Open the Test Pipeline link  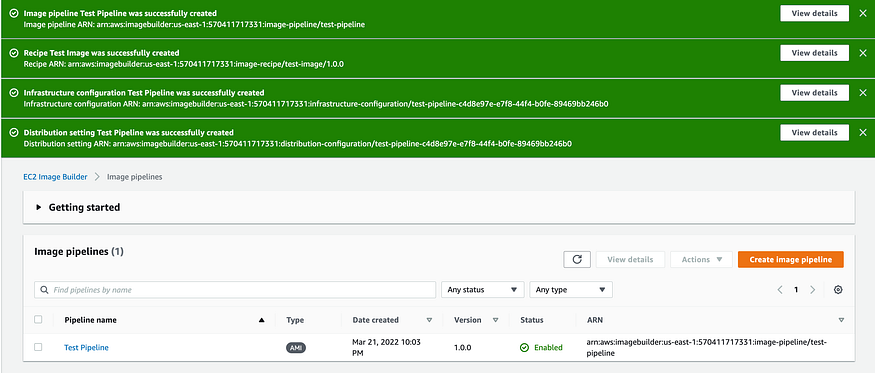click(x=86, y=347)
